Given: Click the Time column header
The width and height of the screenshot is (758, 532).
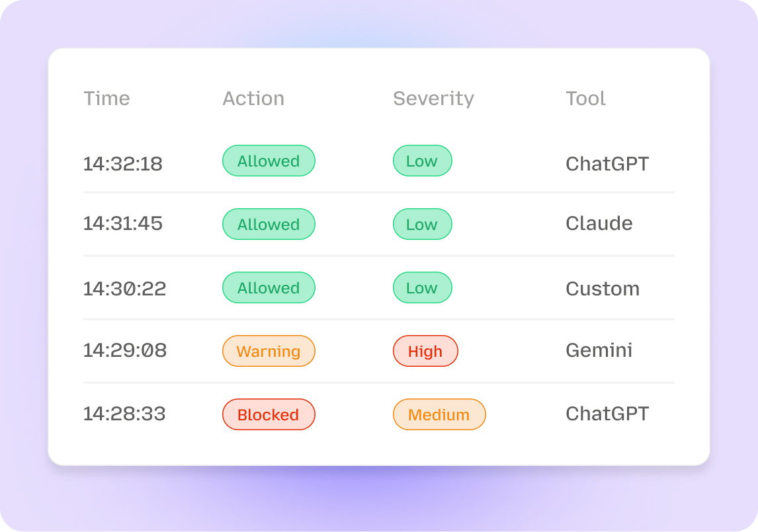Looking at the screenshot, I should click(106, 98).
